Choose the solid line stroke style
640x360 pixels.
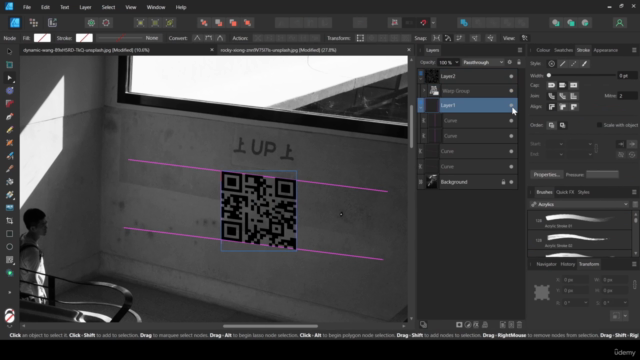tap(562, 64)
